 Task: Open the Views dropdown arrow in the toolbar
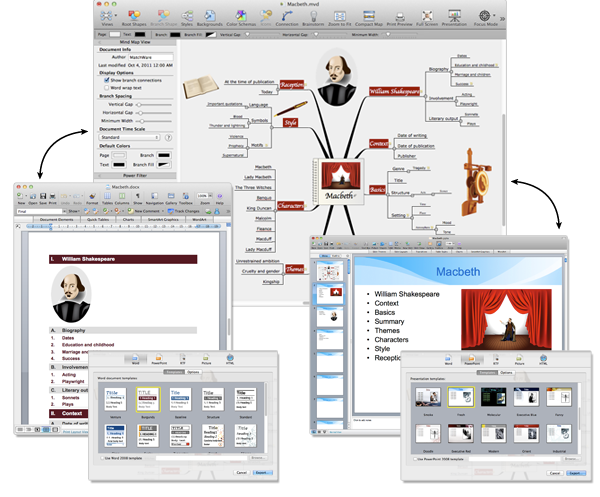(116, 16)
